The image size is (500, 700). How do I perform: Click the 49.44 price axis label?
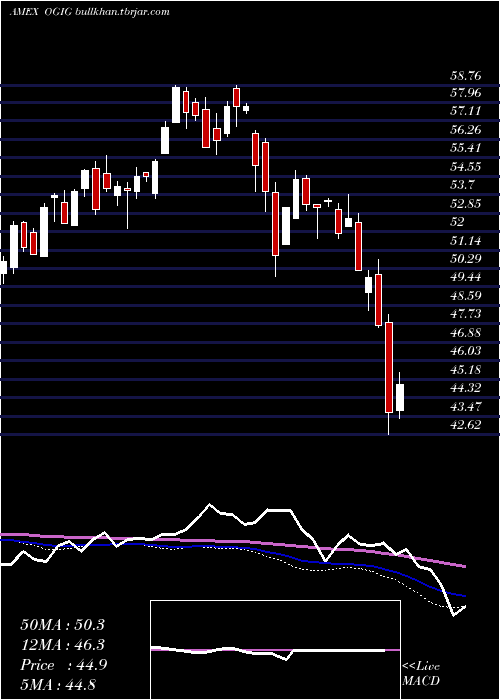click(x=465, y=277)
